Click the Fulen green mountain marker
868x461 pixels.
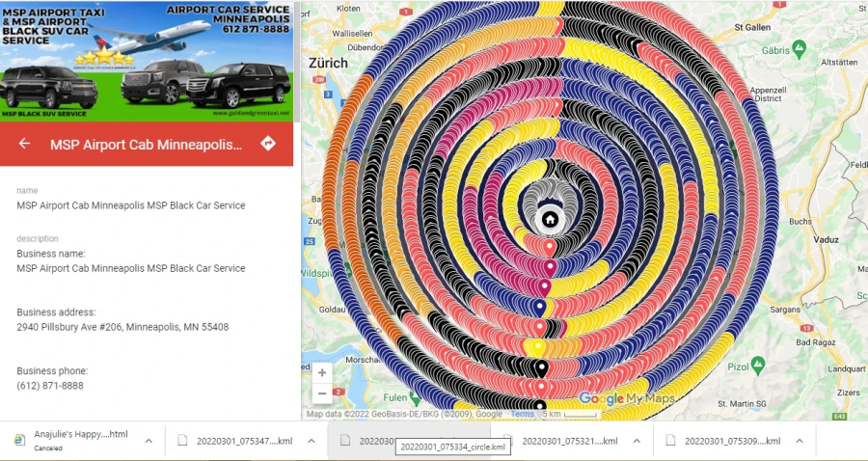pyautogui.click(x=418, y=396)
